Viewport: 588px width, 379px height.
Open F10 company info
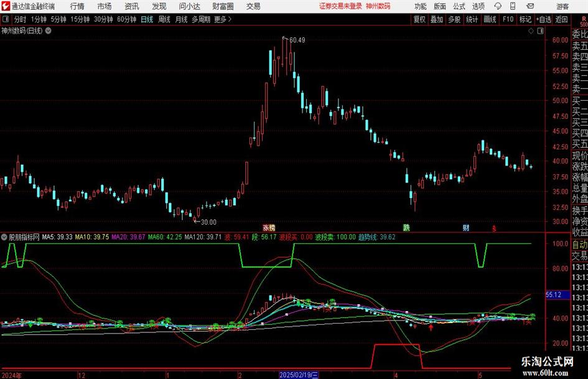pyautogui.click(x=508, y=19)
